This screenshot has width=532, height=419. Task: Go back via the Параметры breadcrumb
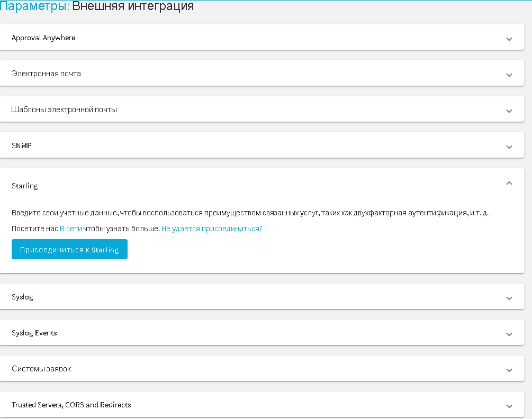pyautogui.click(x=34, y=6)
